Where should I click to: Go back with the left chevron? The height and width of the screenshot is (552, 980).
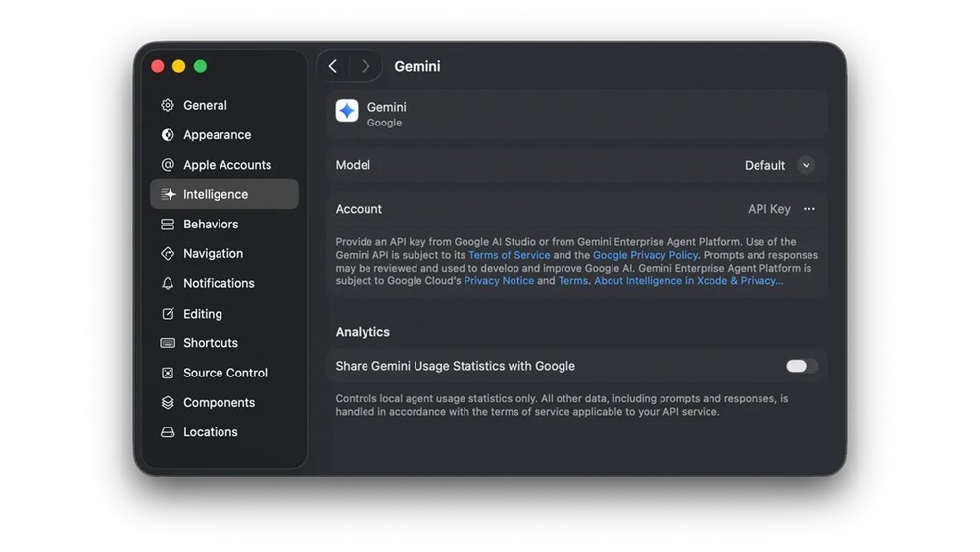click(333, 66)
